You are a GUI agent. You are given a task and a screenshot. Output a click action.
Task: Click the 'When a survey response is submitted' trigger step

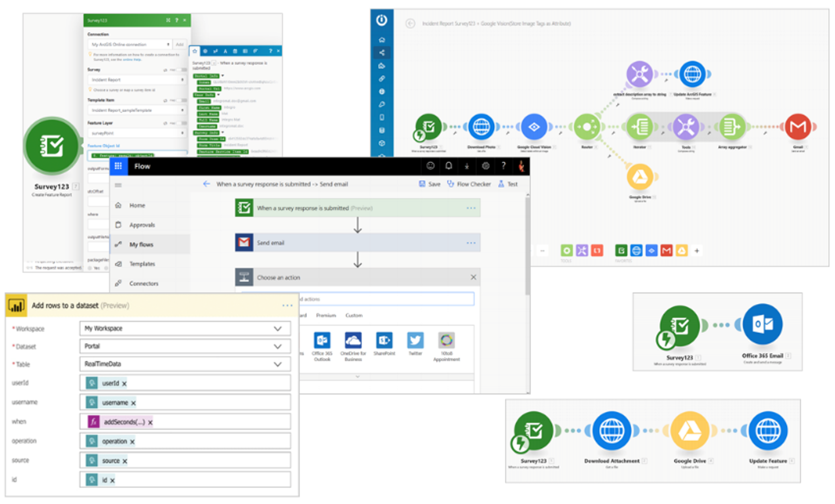[x=358, y=208]
